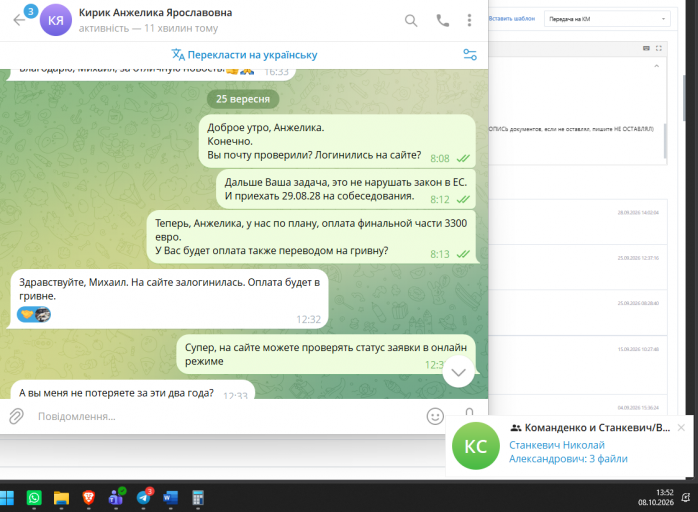Open Word from the taskbar

[x=170, y=498]
